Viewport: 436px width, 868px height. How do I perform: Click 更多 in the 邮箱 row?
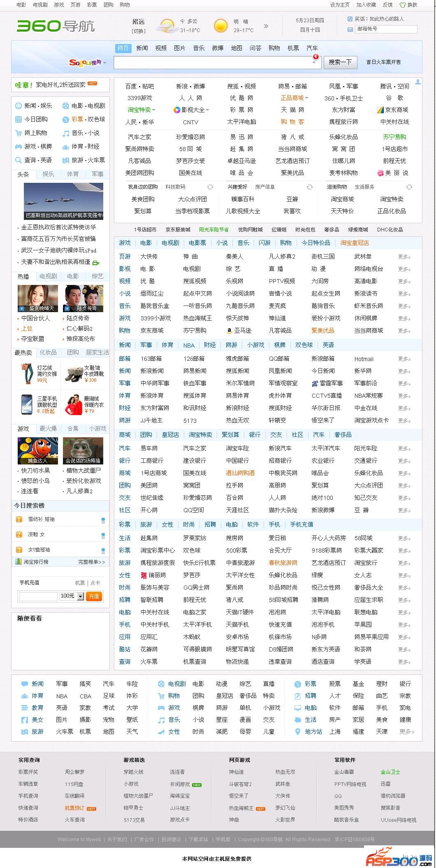click(x=404, y=359)
